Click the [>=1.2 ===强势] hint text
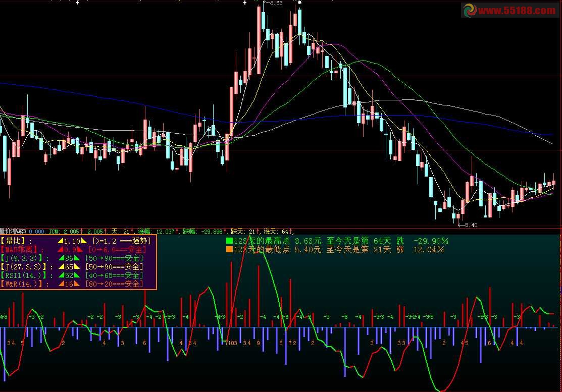 [122, 241]
